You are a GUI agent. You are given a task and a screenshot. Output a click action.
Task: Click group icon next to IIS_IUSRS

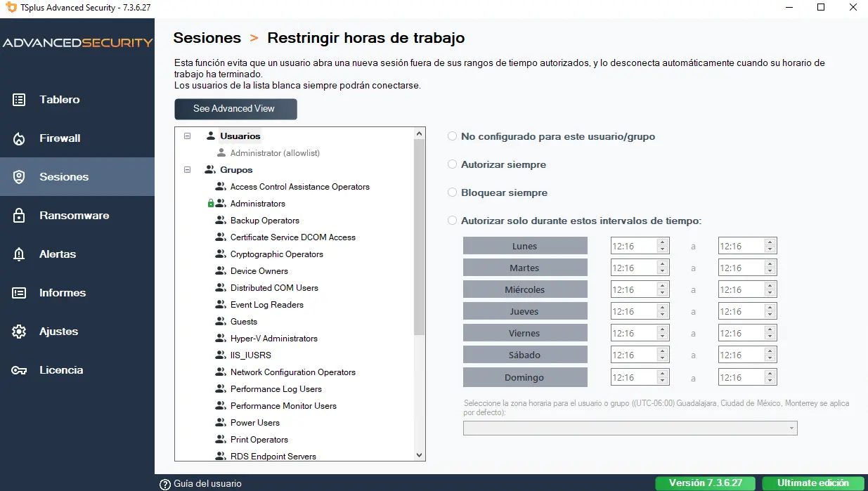point(220,355)
